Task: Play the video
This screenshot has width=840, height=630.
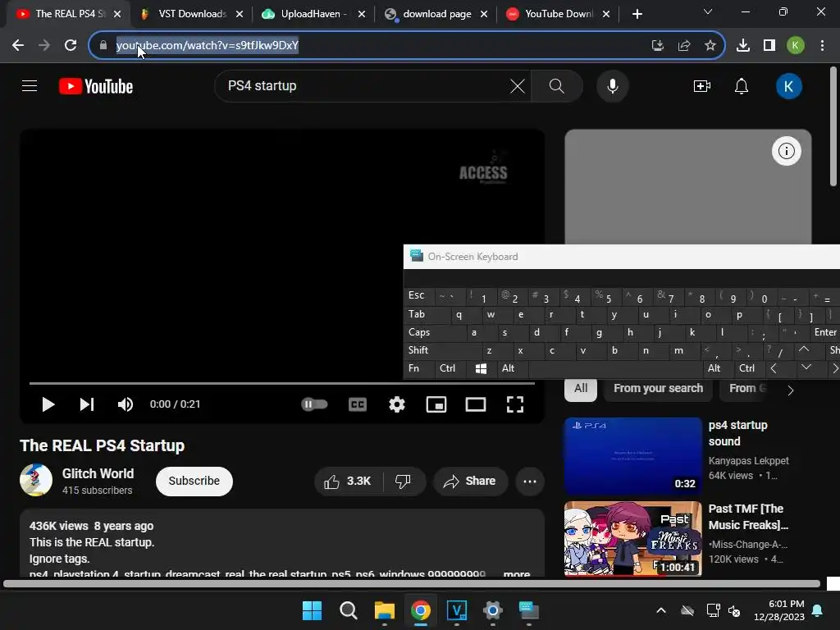Action: [x=48, y=404]
